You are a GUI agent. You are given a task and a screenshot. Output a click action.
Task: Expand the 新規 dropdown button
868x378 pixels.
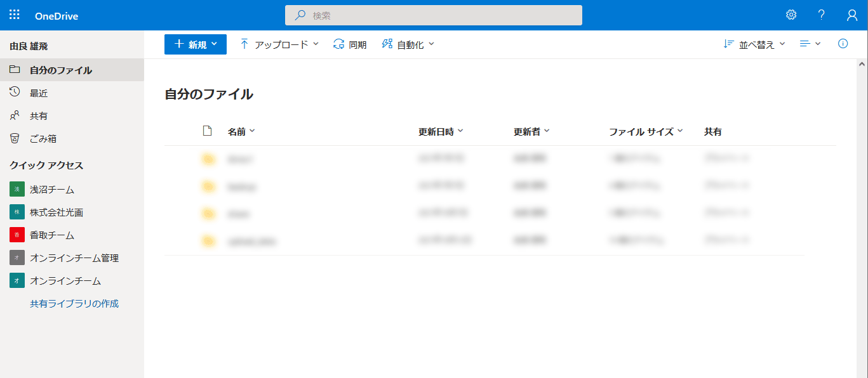point(196,44)
